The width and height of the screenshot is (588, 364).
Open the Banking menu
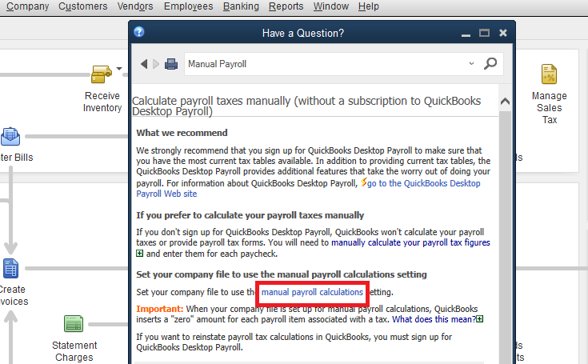pos(240,6)
